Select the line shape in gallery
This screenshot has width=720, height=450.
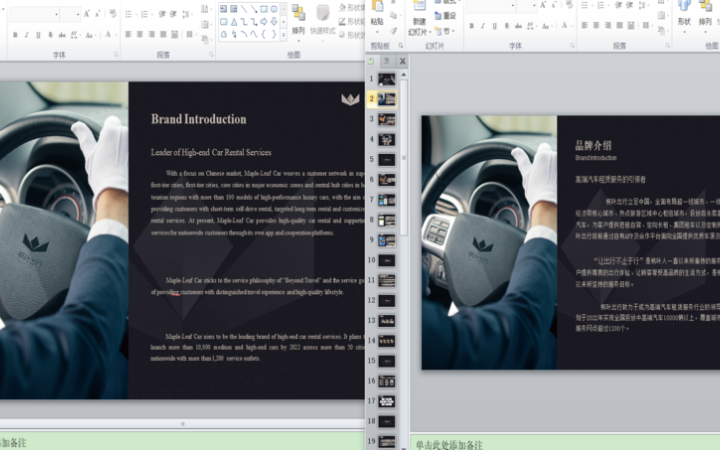point(244,9)
